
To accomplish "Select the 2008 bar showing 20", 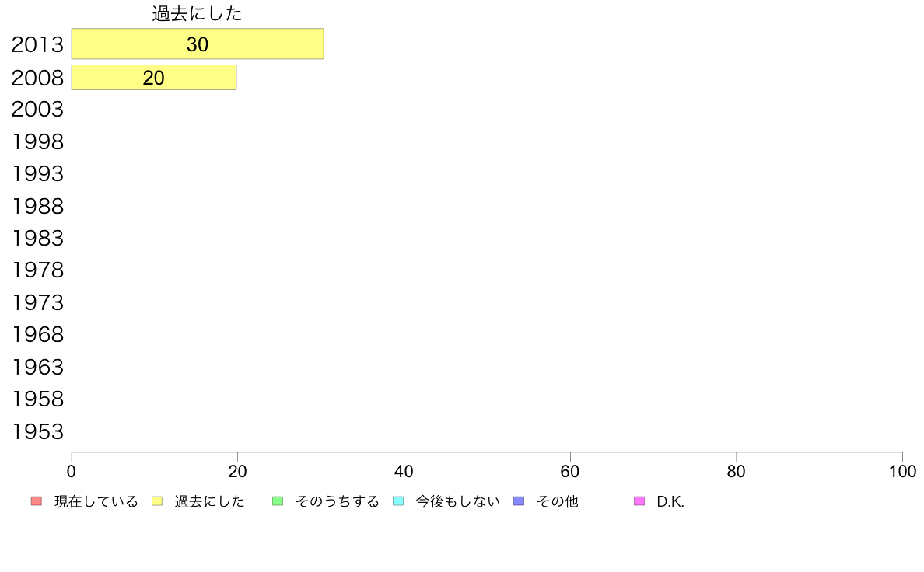I will 154,77.
